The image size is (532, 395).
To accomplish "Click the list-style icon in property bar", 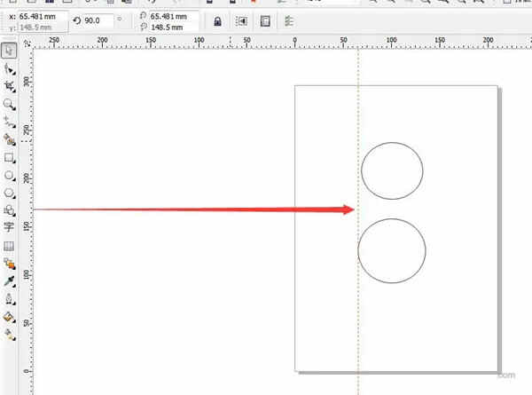I will tap(289, 21).
